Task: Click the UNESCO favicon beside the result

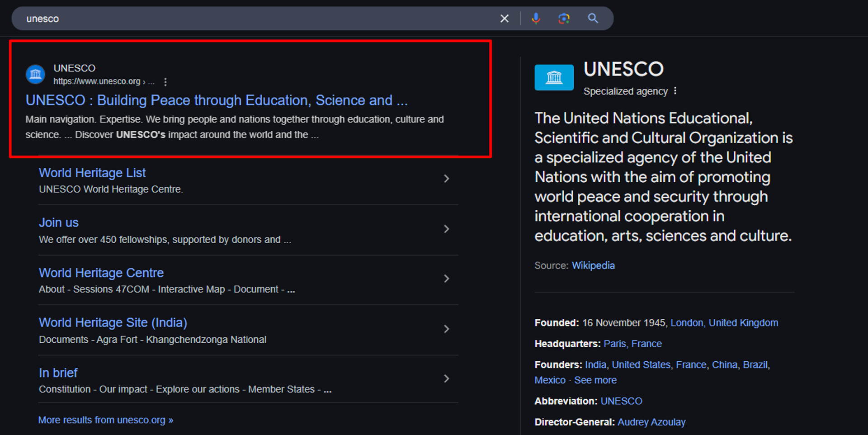Action: tap(35, 75)
